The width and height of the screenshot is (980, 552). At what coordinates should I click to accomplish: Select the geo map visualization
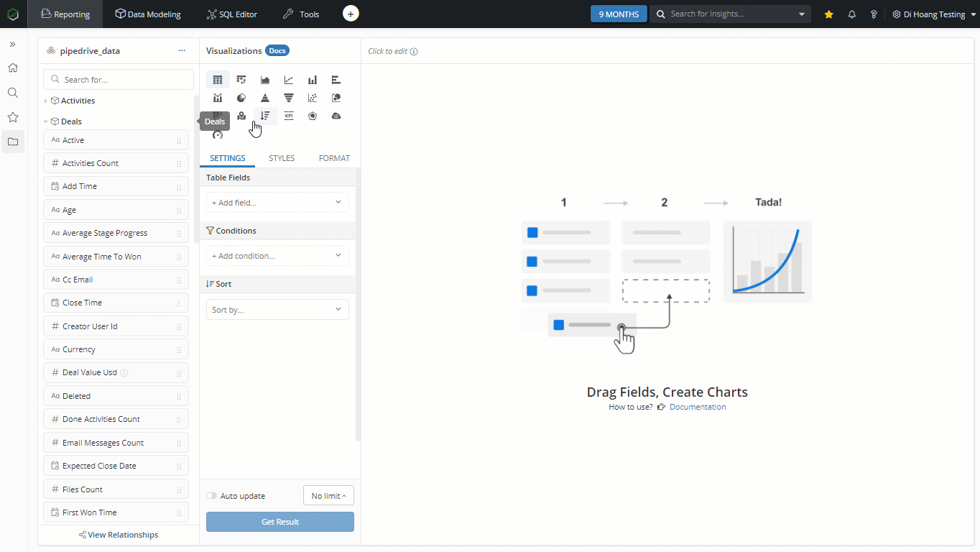pos(241,116)
